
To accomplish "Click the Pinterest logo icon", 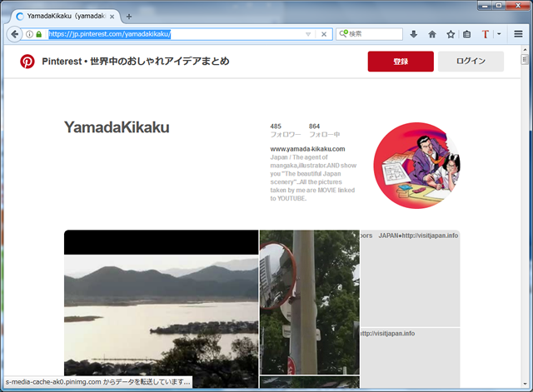I will [27, 62].
